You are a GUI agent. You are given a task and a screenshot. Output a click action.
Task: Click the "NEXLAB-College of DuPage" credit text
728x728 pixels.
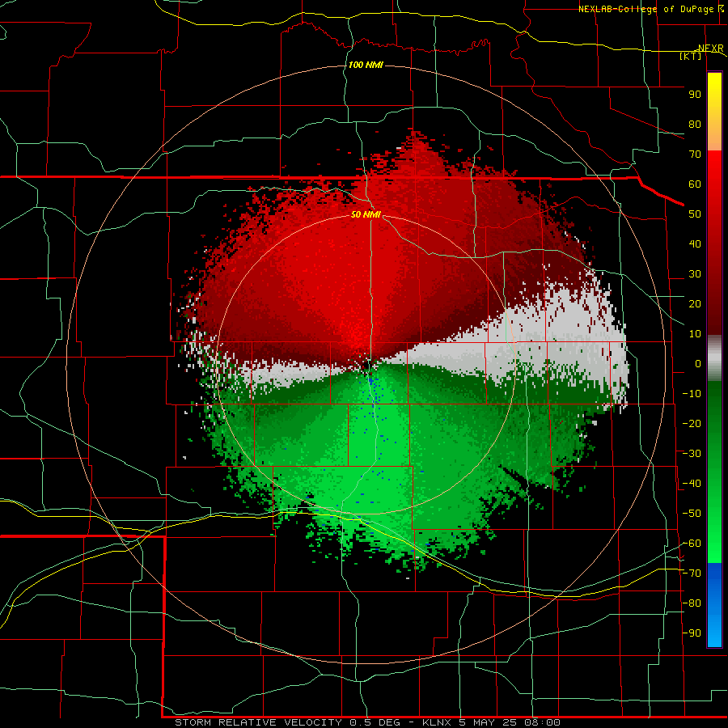[647, 9]
